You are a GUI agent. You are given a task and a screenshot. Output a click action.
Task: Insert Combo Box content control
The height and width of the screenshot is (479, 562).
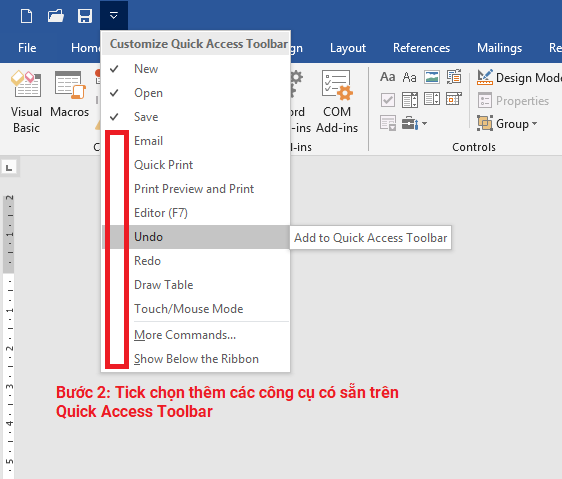(410, 100)
